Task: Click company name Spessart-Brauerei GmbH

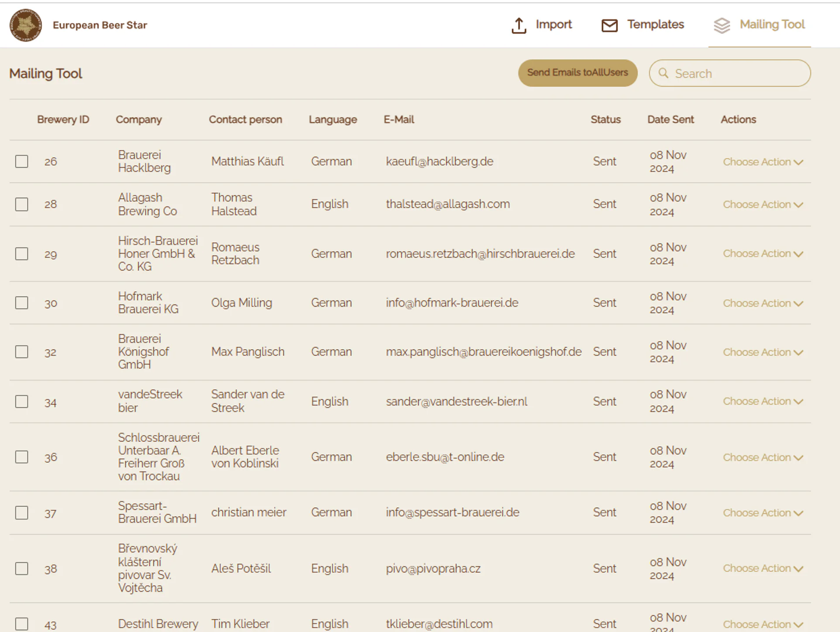Action: pos(157,513)
